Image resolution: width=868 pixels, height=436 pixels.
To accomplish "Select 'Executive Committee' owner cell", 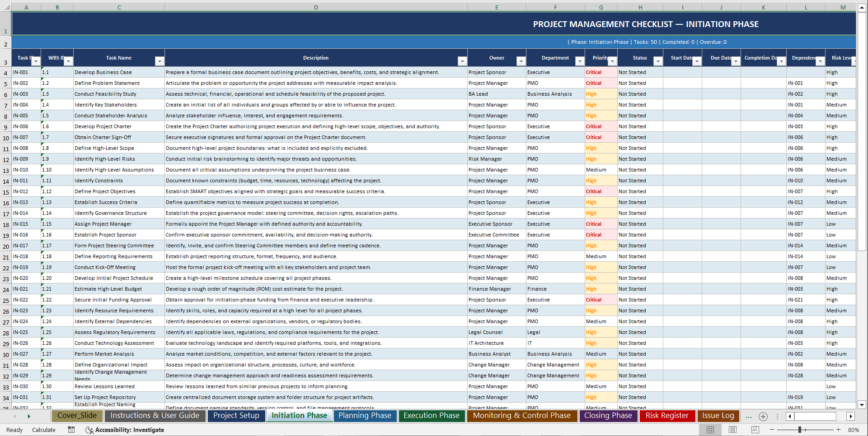I will [497, 235].
